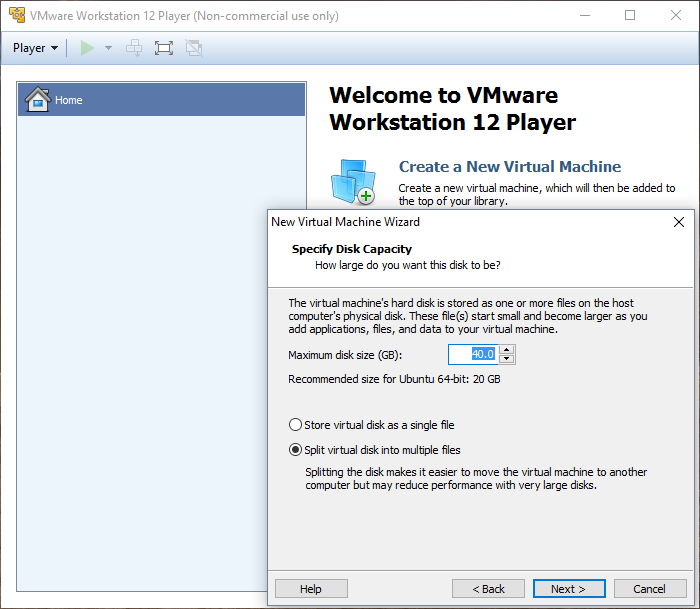The image size is (700, 609).
Task: Click the Back button in the wizard
Action: [x=488, y=589]
